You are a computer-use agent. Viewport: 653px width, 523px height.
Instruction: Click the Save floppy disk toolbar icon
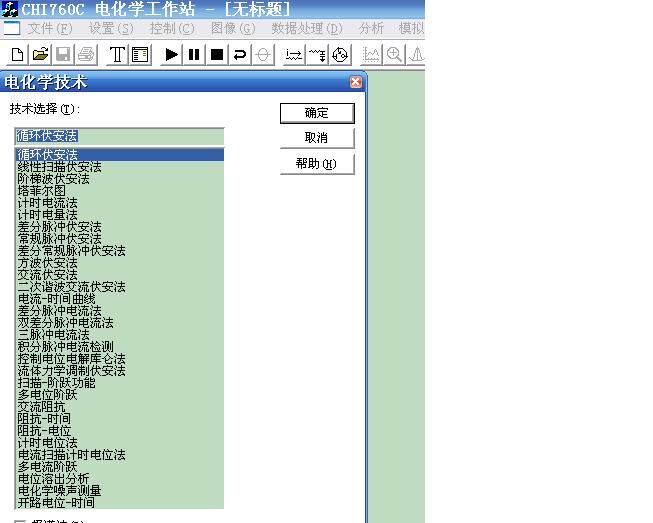click(x=63, y=55)
